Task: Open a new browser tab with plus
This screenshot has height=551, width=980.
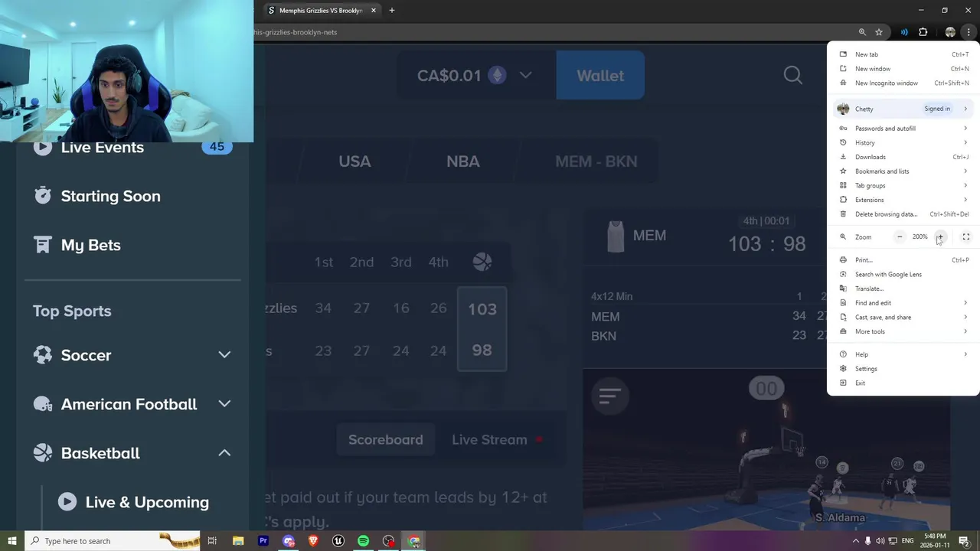Action: [392, 10]
